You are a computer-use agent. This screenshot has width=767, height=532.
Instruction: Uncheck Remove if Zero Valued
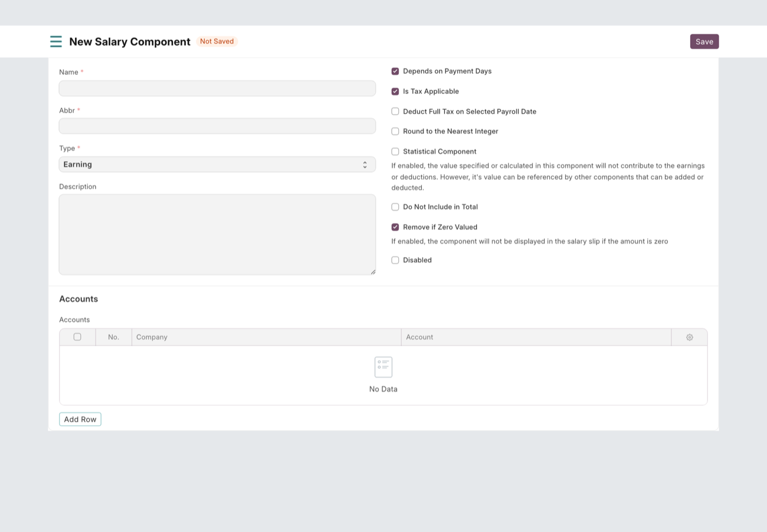click(x=395, y=227)
